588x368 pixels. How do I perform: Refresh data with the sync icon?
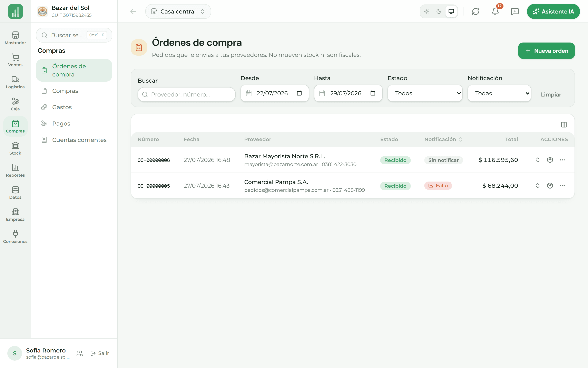coord(476,11)
